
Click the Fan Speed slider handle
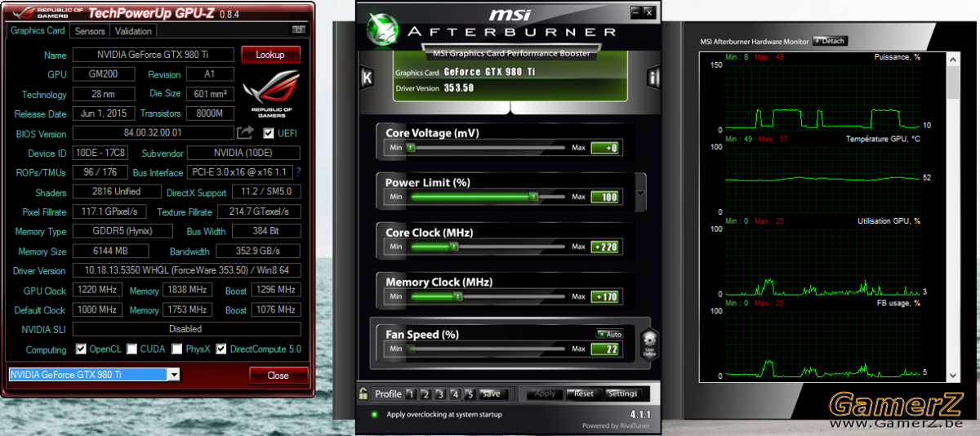coord(412,349)
